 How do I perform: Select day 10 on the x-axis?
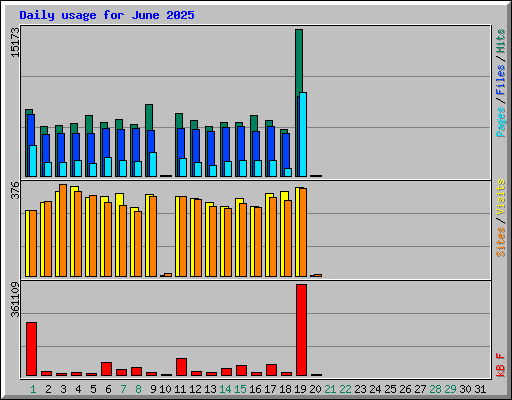[x=166, y=389]
